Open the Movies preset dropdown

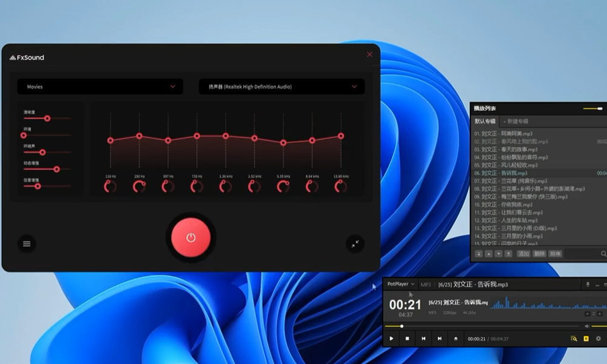click(100, 87)
